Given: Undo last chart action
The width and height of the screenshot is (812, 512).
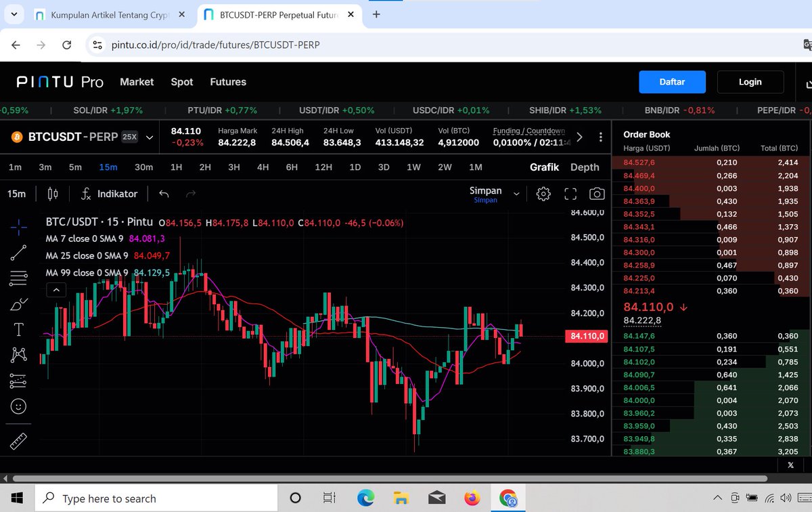Looking at the screenshot, I should point(164,194).
